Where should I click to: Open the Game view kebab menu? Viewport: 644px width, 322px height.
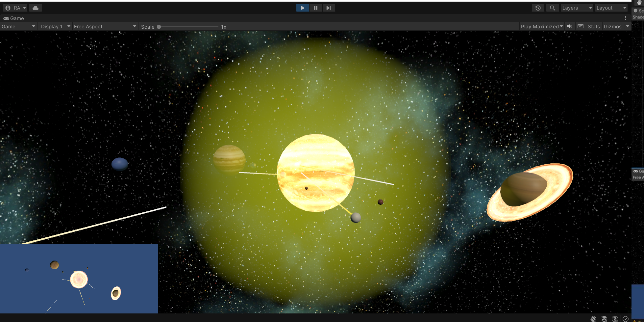tap(626, 18)
